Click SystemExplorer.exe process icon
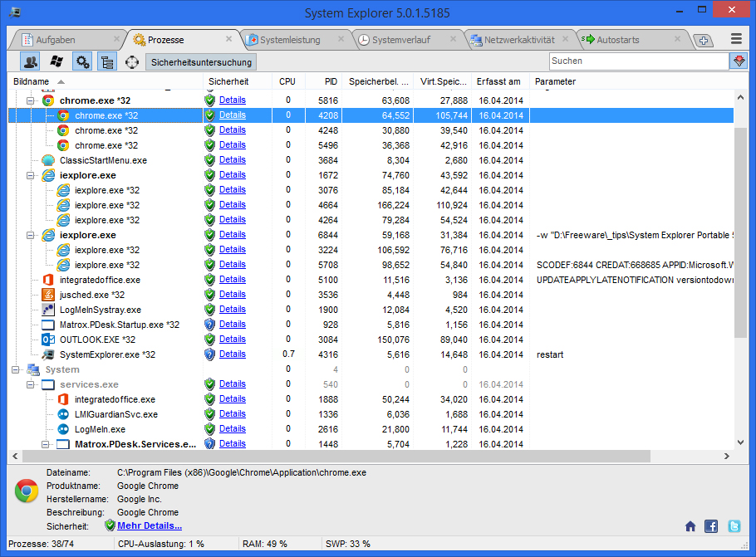 pyautogui.click(x=48, y=354)
